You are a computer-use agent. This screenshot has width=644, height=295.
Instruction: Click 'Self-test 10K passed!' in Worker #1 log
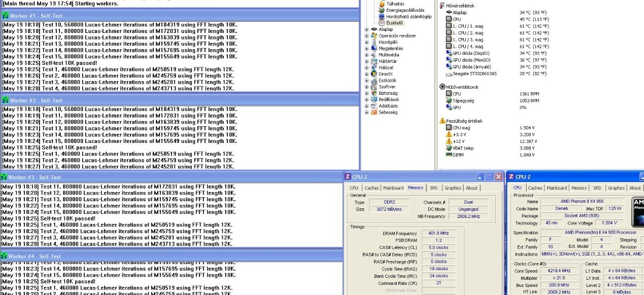pyautogui.click(x=69, y=62)
